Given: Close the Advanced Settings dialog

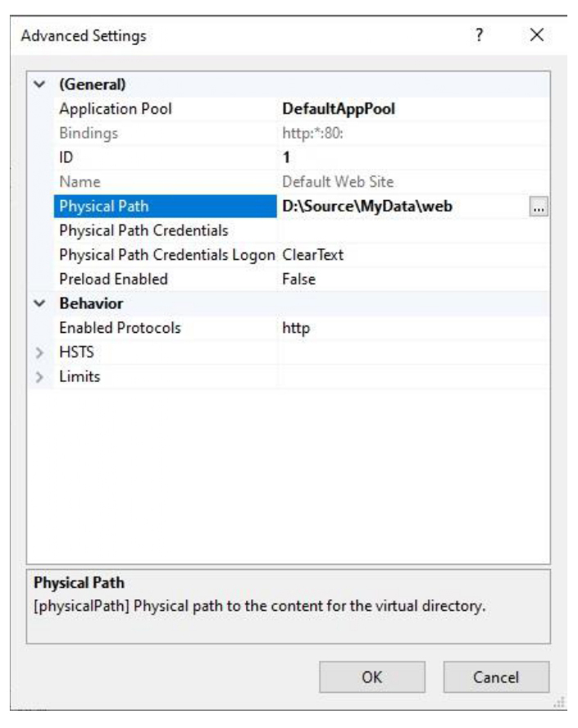Looking at the screenshot, I should click(535, 36).
